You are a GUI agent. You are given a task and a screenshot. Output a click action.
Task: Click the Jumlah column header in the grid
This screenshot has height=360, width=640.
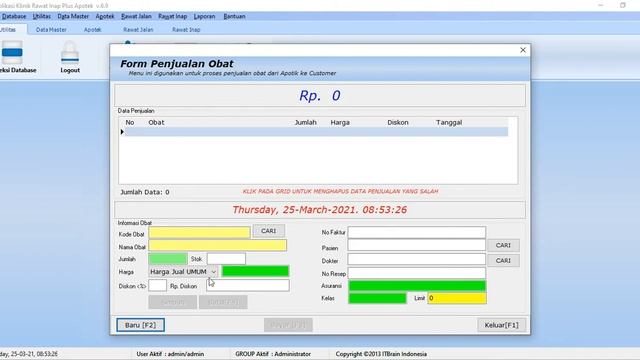(306, 122)
